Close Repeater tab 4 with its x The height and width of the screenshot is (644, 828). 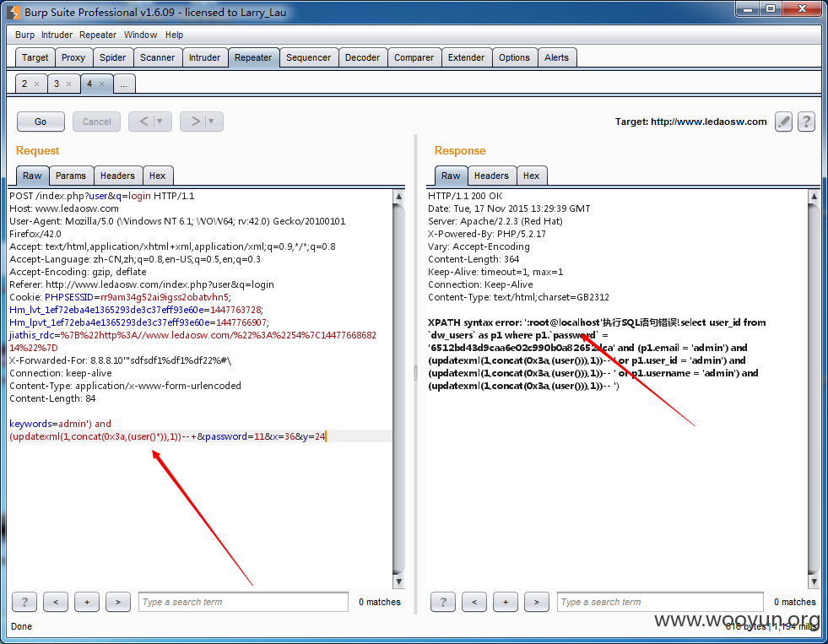click(x=101, y=84)
